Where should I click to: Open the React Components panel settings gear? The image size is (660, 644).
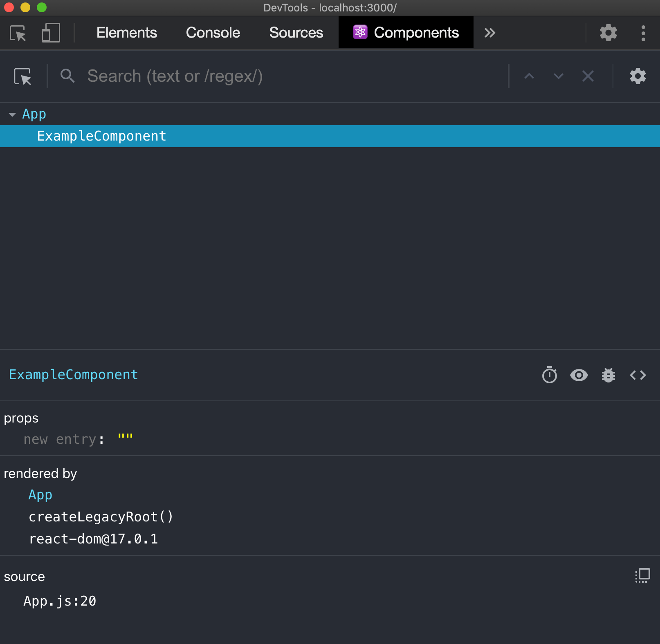(x=638, y=76)
